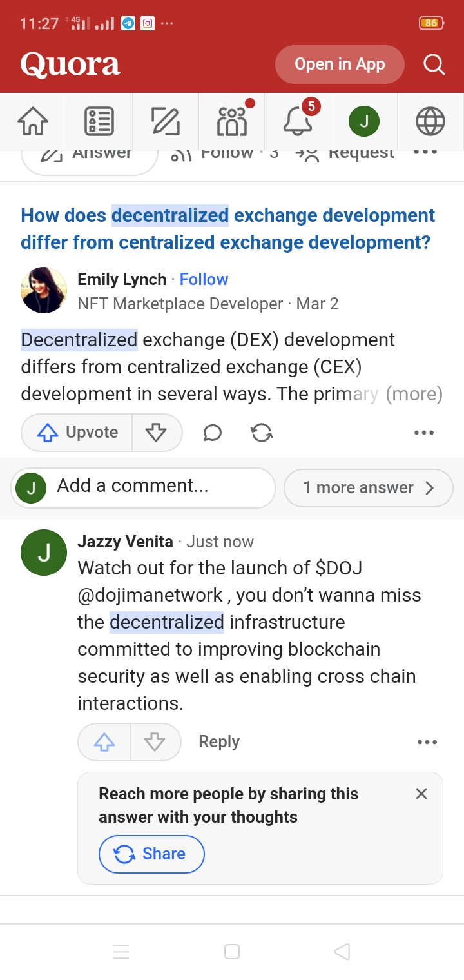The height and width of the screenshot is (980, 464).
Task: Downvote Jazzy Venita's comment
Action: pos(155,742)
